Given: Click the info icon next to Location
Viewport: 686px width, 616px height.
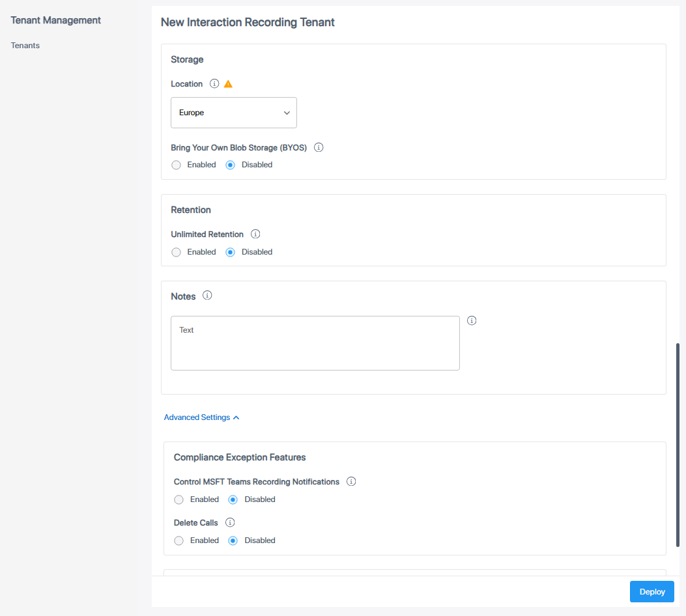Looking at the screenshot, I should coord(214,84).
